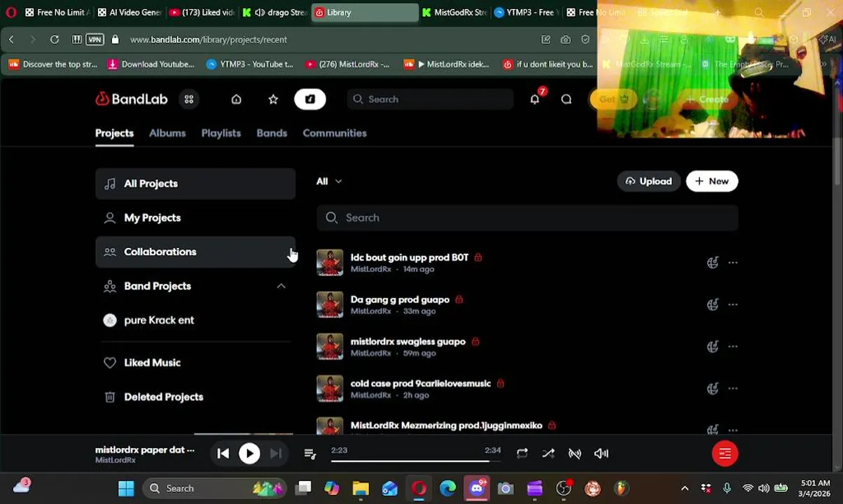Image resolution: width=843 pixels, height=504 pixels.
Task: Select the browser tab titled 'AI Video Gener'
Action: (x=129, y=13)
